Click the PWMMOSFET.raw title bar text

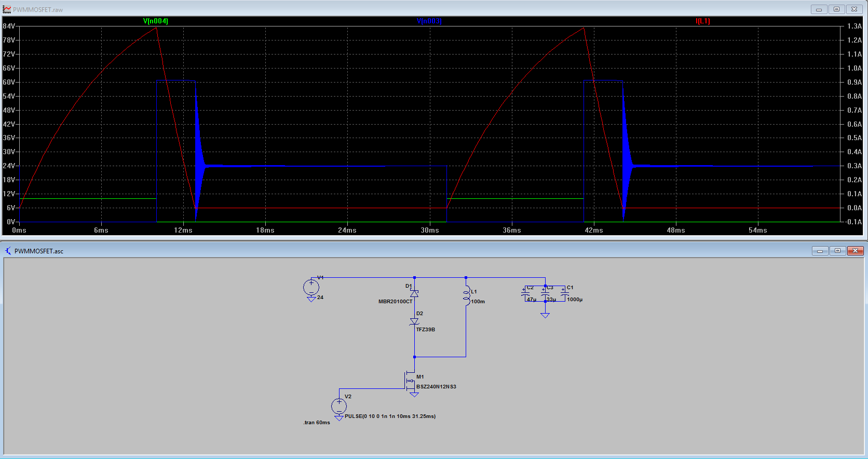pos(38,10)
